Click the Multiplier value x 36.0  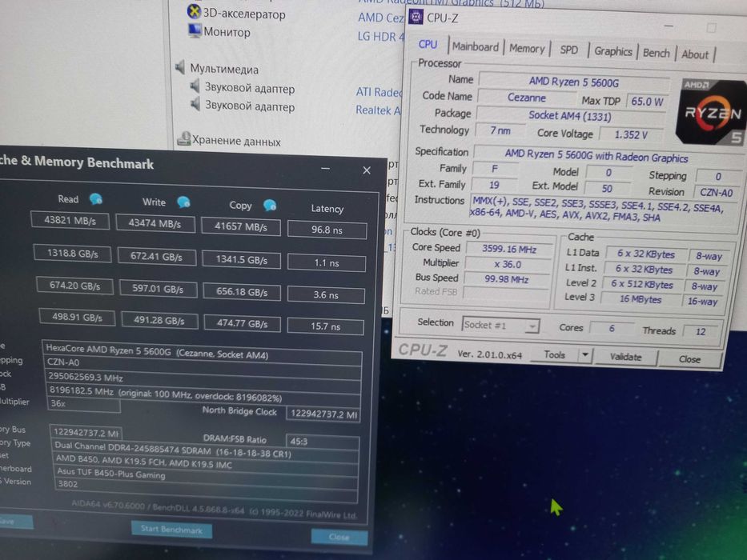[508, 264]
